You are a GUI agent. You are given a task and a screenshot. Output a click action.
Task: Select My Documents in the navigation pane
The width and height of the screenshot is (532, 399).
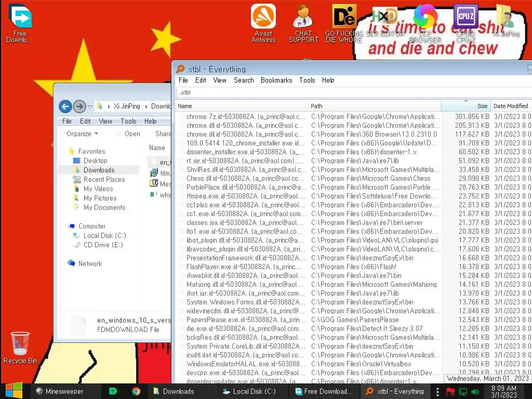(104, 207)
